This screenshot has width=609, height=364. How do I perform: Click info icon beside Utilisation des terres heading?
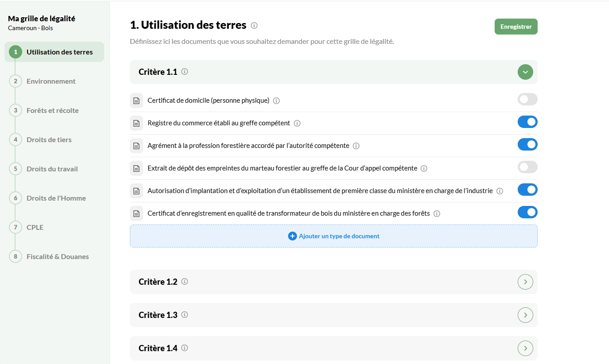pos(254,26)
